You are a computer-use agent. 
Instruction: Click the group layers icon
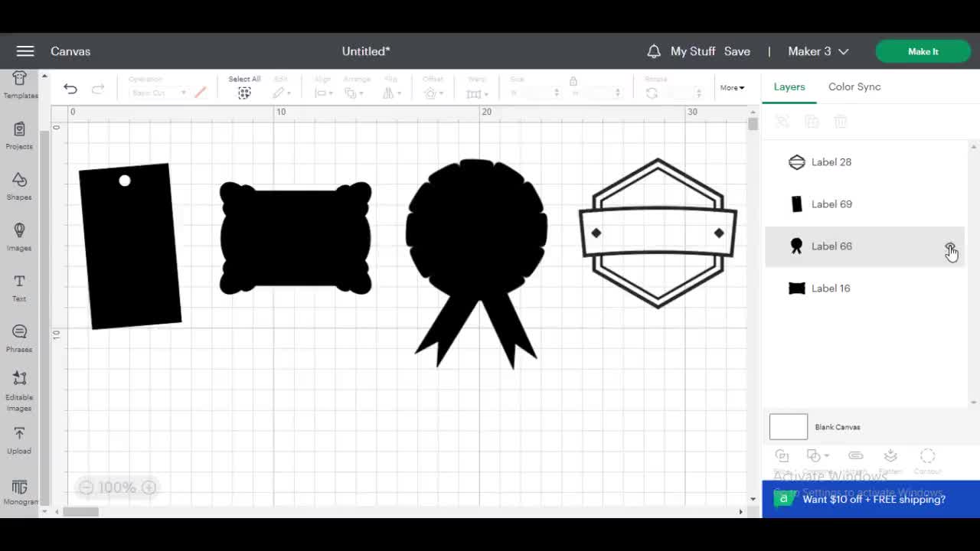point(782,122)
